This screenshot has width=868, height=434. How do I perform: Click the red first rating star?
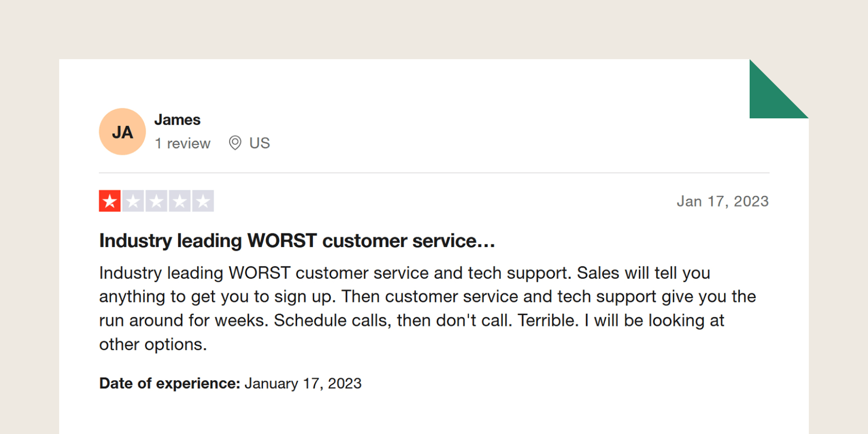coord(109,201)
